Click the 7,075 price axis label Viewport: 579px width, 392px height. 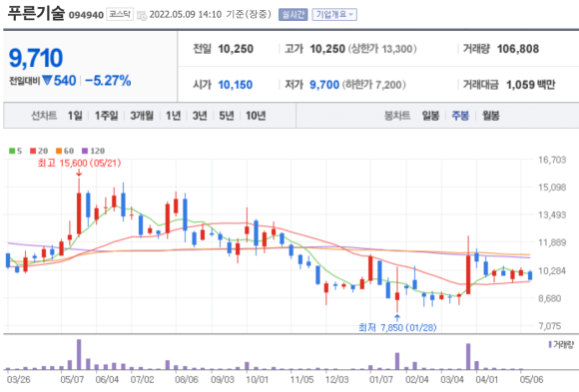550,326
